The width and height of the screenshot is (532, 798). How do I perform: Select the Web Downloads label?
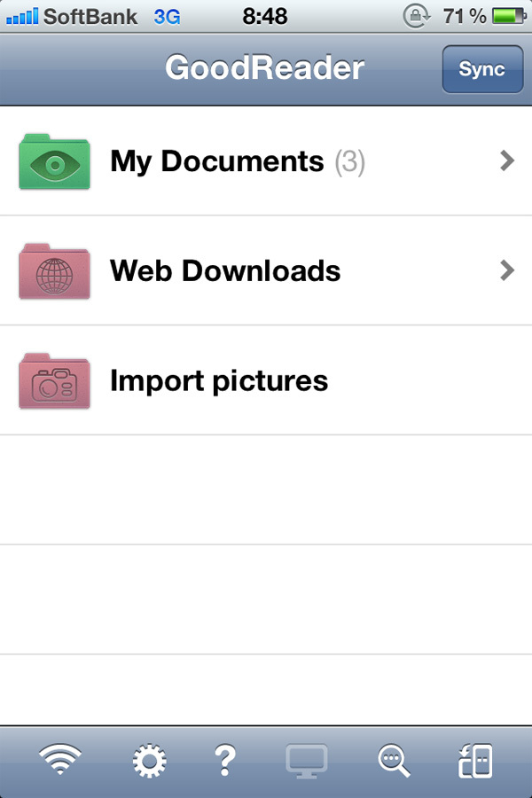[x=225, y=270]
